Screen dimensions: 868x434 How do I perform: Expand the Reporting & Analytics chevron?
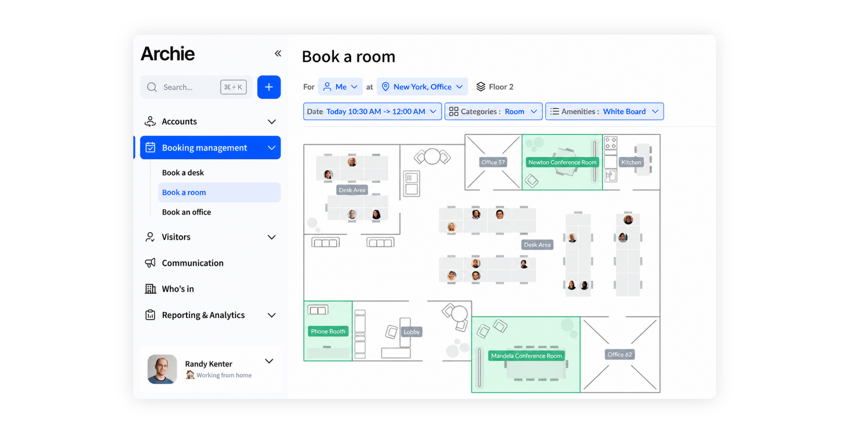point(272,315)
